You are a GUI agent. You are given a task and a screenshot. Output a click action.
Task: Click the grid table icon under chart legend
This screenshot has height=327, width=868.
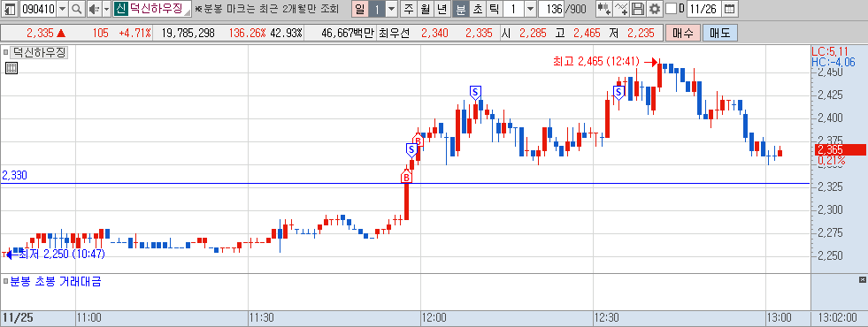[x=12, y=68]
